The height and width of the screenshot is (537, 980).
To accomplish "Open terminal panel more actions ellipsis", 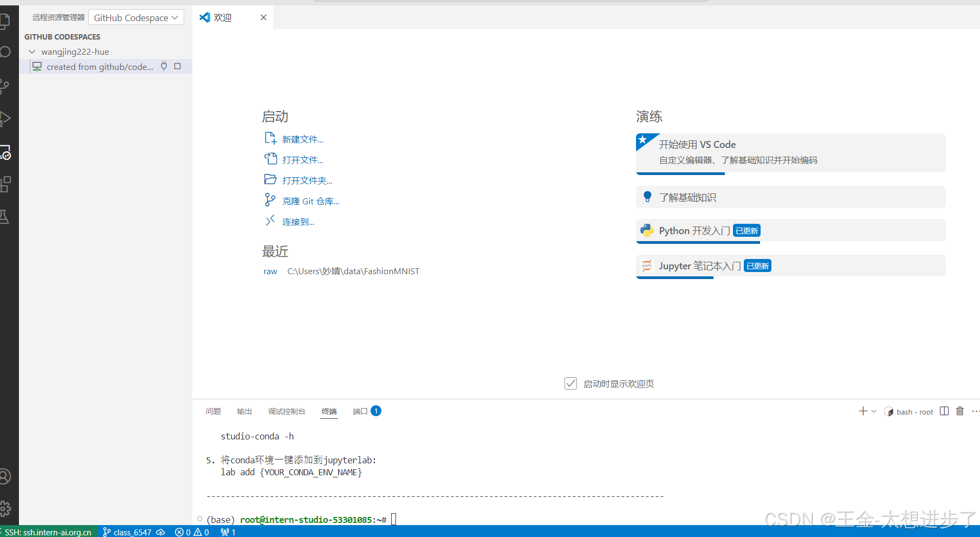I will 976,411.
